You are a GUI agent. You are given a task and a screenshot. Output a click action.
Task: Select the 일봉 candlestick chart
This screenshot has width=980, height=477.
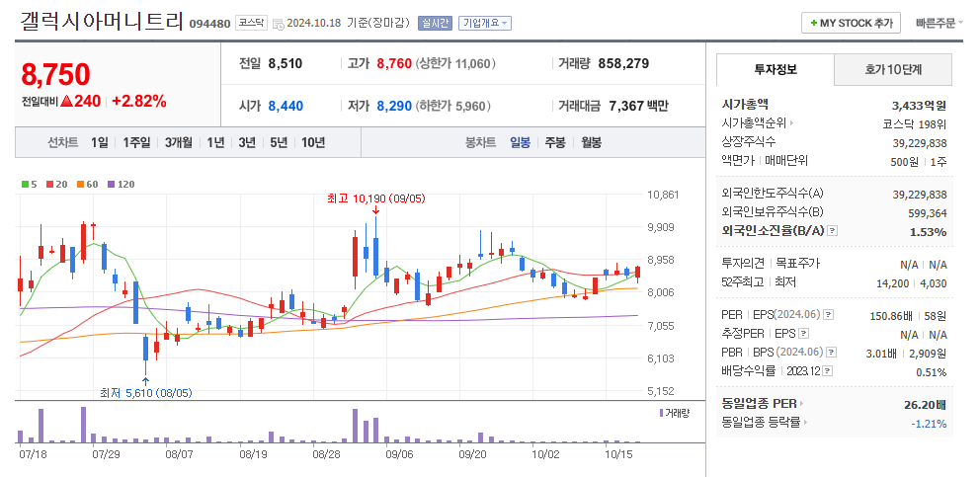520,142
